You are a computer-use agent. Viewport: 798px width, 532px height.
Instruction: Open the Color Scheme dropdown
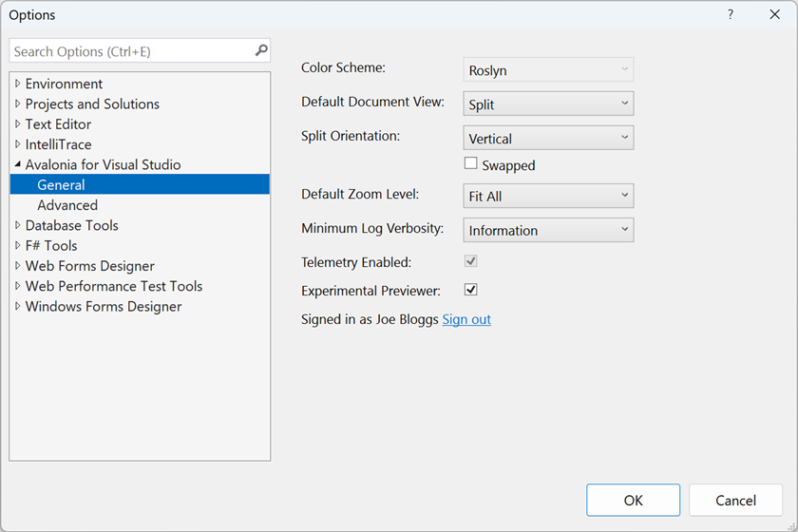click(548, 69)
